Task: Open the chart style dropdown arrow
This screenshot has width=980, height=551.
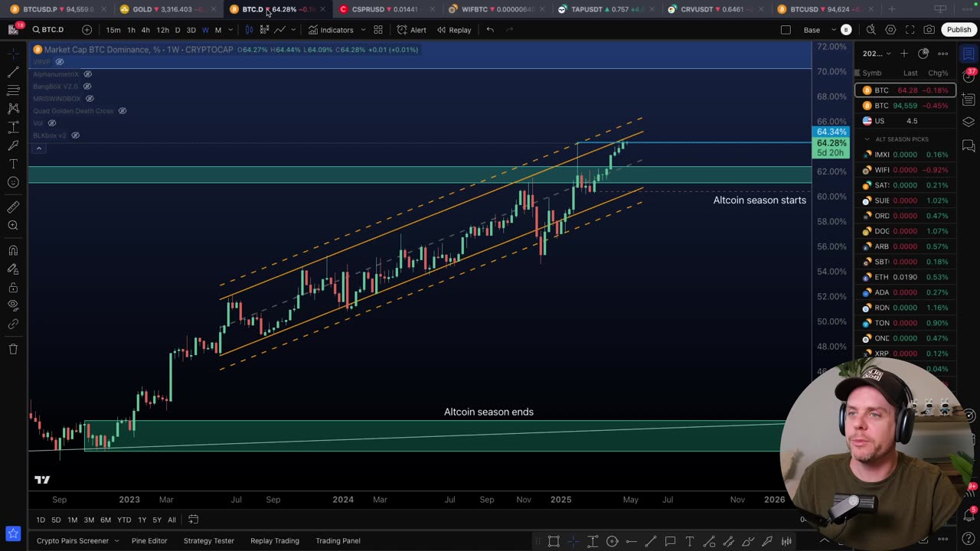Action: pos(293,30)
